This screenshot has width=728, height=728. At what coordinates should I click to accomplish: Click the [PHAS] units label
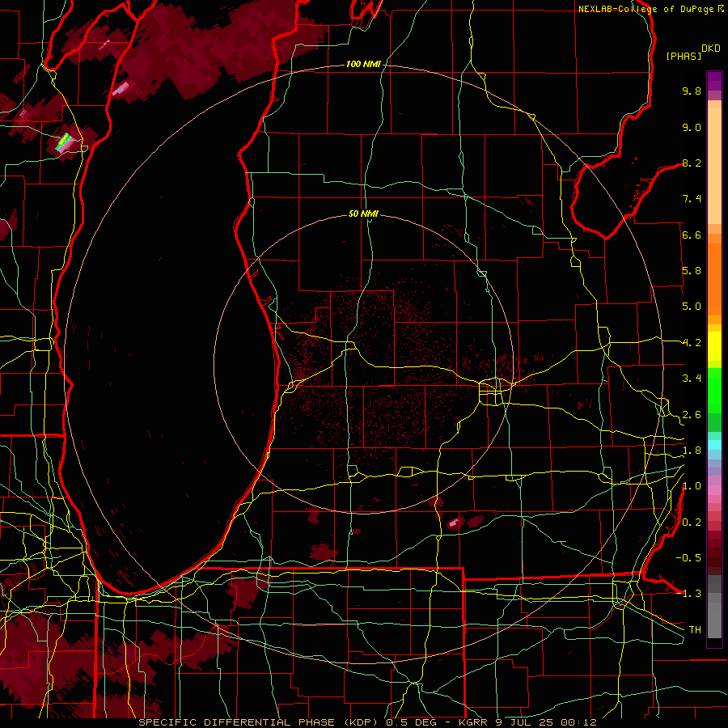point(684,56)
